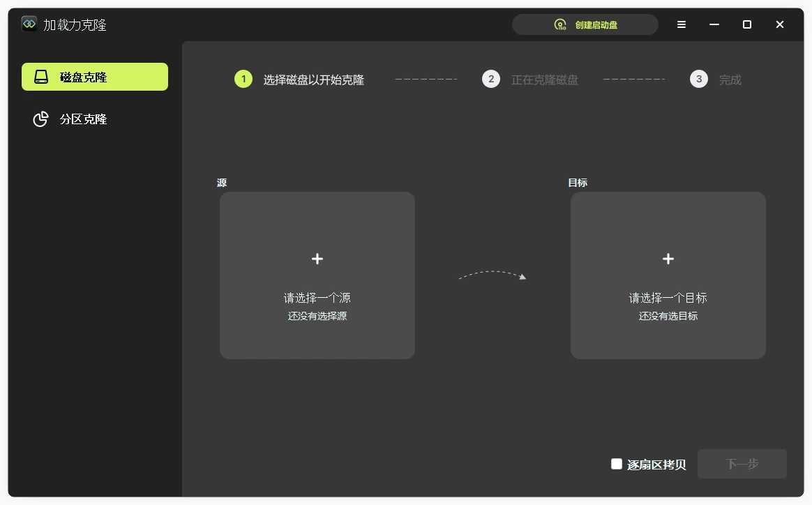Switch to 磁盘克隆 tab
The image size is (812, 505).
click(94, 77)
